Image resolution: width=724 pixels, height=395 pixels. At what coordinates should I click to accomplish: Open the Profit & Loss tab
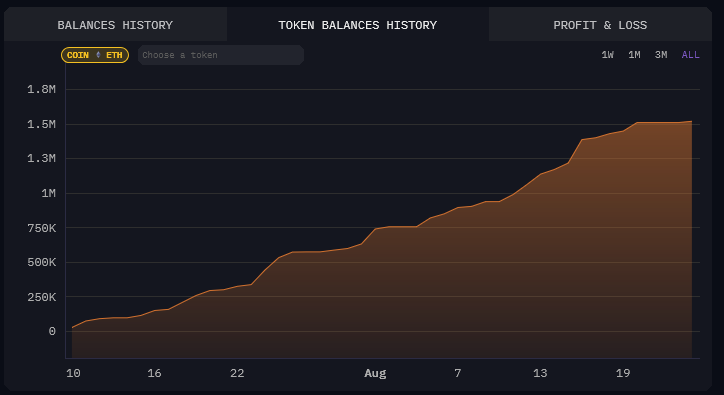pos(600,25)
